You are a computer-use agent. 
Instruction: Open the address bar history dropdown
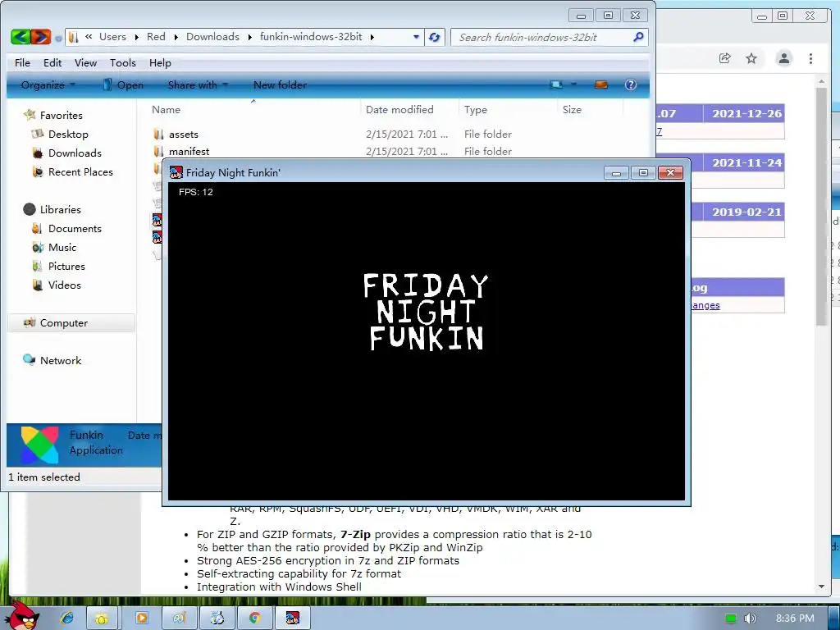pyautogui.click(x=416, y=37)
